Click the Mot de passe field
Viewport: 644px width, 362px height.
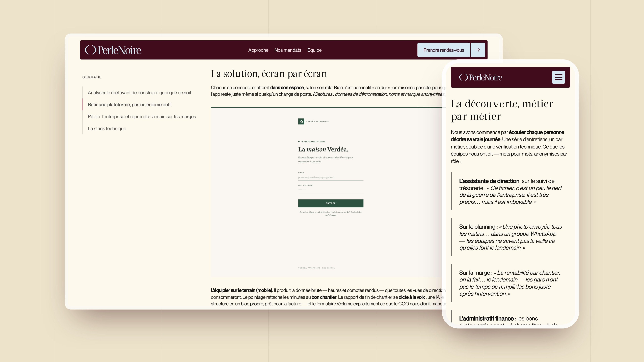[x=331, y=190]
